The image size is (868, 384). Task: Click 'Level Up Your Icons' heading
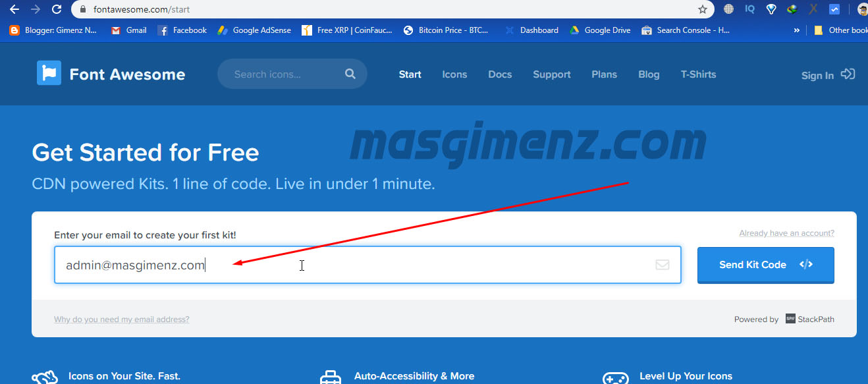[x=686, y=376]
